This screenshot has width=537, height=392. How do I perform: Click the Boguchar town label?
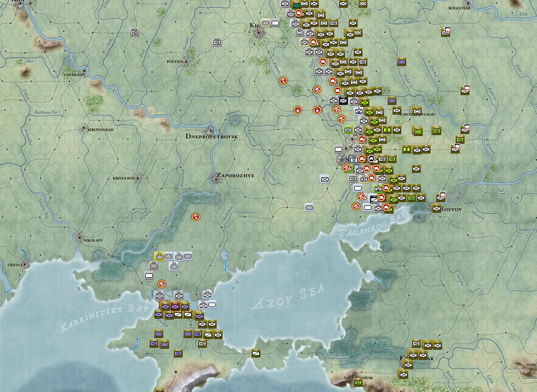click(x=459, y=8)
